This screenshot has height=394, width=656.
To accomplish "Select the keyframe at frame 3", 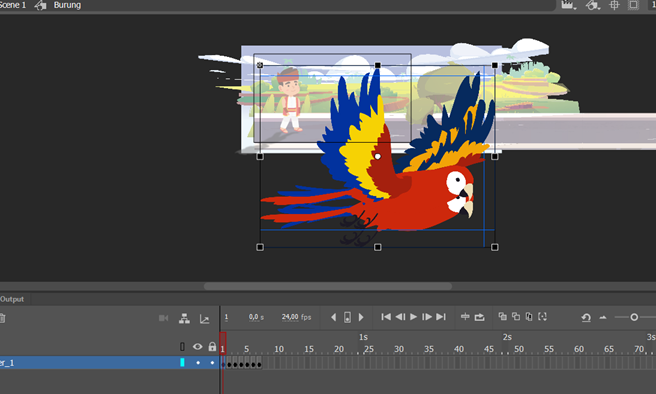I will pyautogui.click(x=235, y=365).
